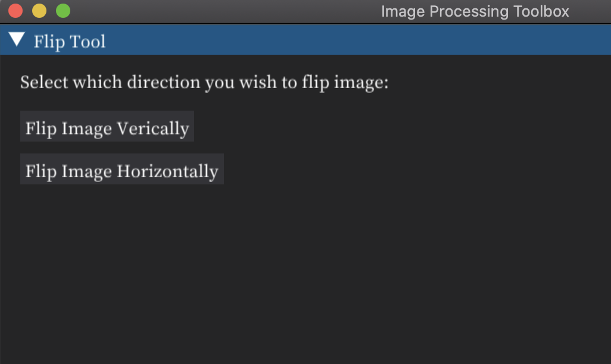This screenshot has width=611, height=364.
Task: Activate the Flip Image Horizontally control
Action: point(121,170)
